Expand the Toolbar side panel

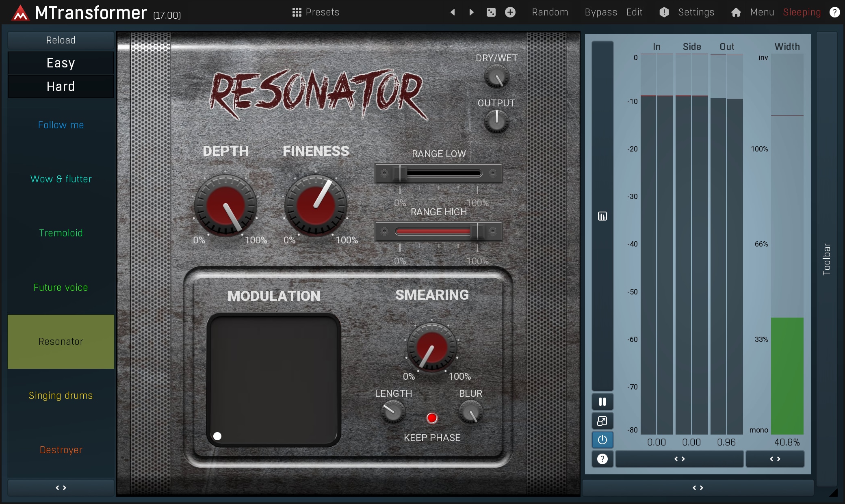[826, 259]
